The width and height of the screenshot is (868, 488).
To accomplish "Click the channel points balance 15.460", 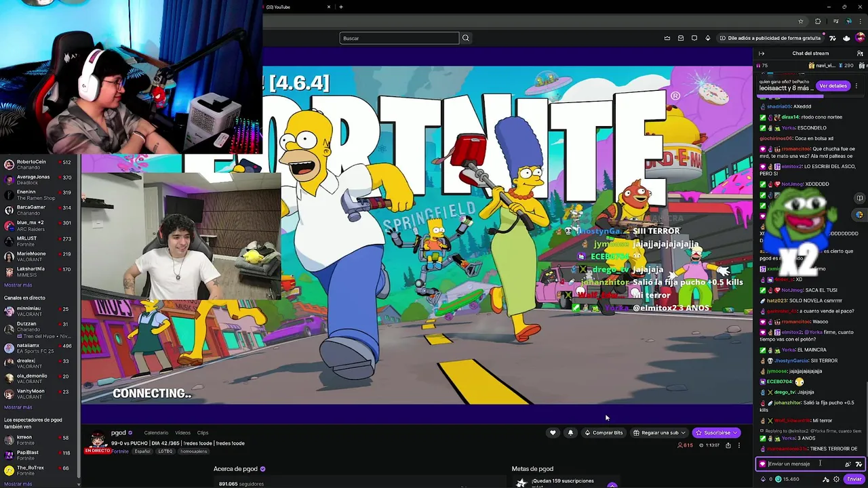I will click(x=787, y=479).
